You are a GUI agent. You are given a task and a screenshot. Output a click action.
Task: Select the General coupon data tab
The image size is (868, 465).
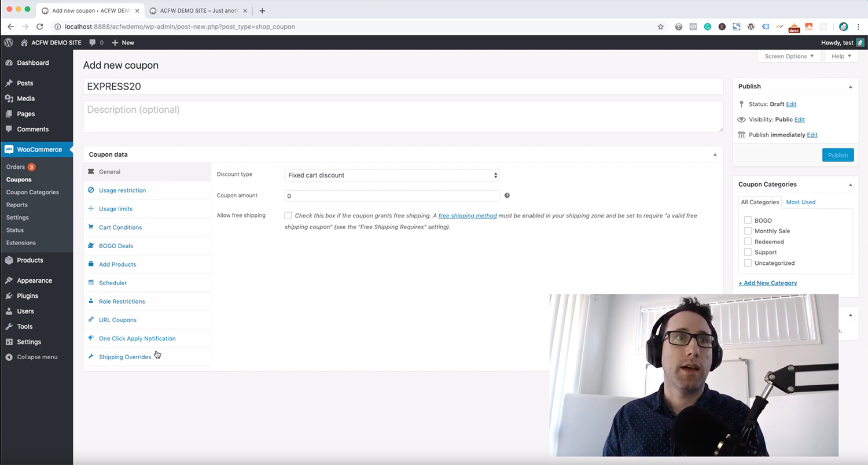[147, 172]
